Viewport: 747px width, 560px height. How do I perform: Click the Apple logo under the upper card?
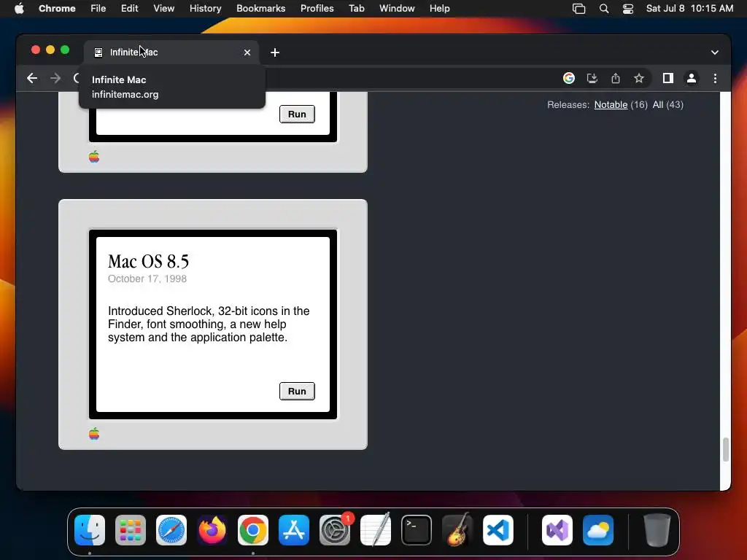pos(94,157)
